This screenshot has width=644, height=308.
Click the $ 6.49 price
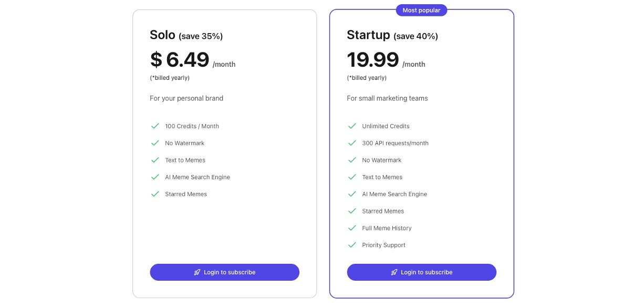coord(180,60)
